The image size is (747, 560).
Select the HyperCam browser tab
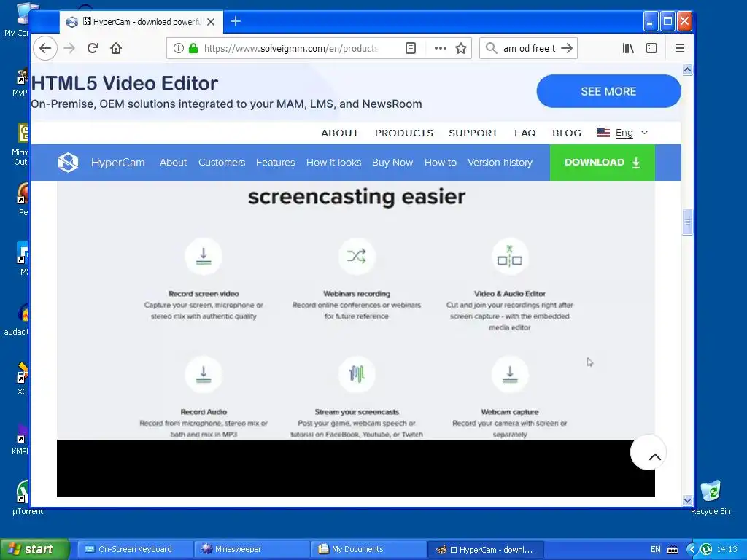[141, 22]
